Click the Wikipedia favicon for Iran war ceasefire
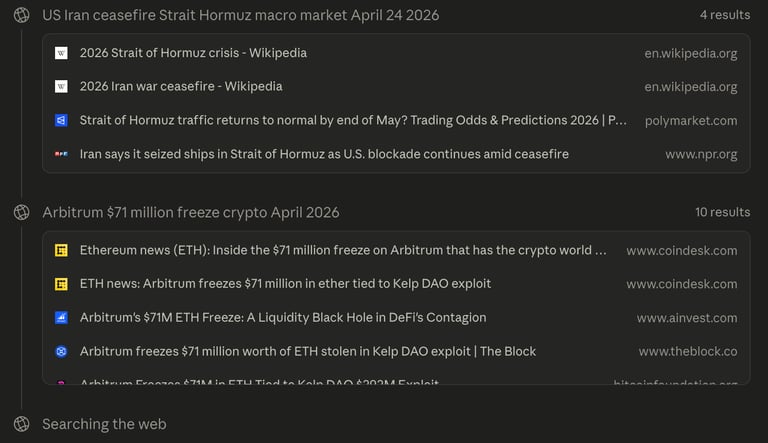Screen dimensions: 768x443 point(61,87)
